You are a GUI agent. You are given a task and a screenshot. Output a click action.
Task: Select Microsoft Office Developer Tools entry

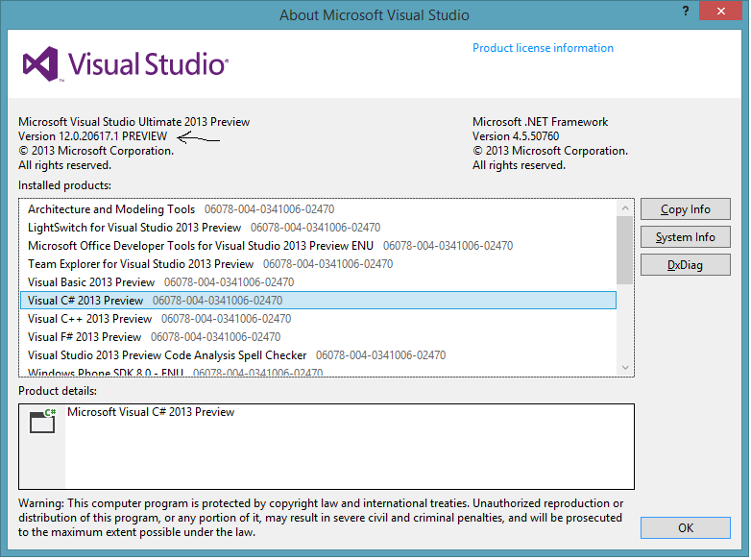click(318, 246)
